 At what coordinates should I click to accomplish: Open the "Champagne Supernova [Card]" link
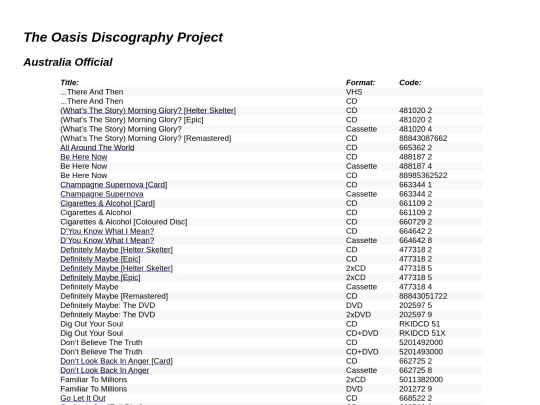(114, 185)
